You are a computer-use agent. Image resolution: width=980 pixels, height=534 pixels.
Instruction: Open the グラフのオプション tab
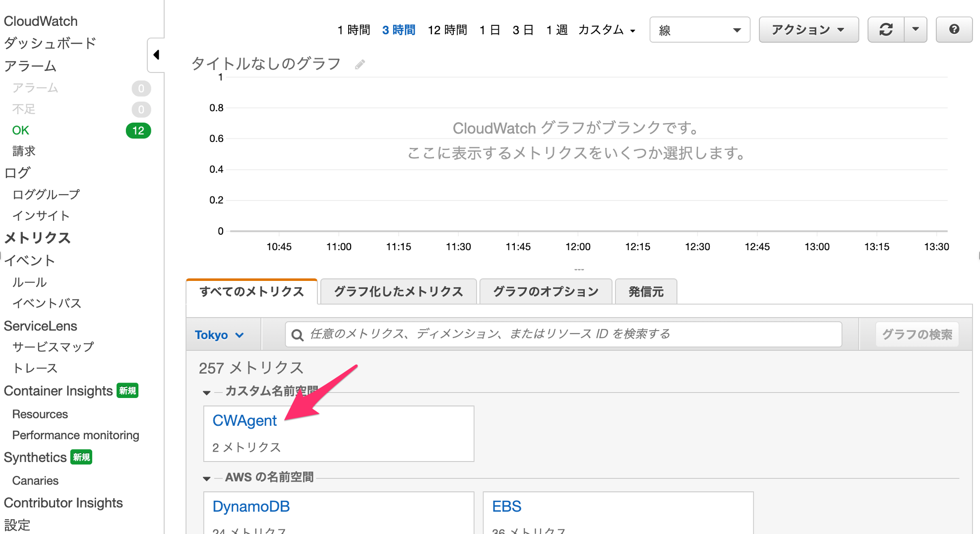point(546,291)
